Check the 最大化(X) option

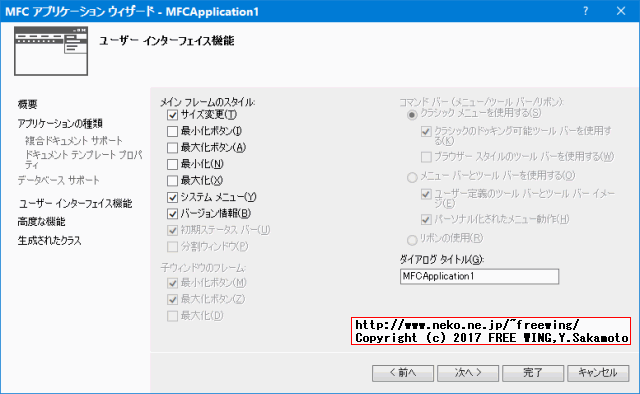pyautogui.click(x=172, y=180)
